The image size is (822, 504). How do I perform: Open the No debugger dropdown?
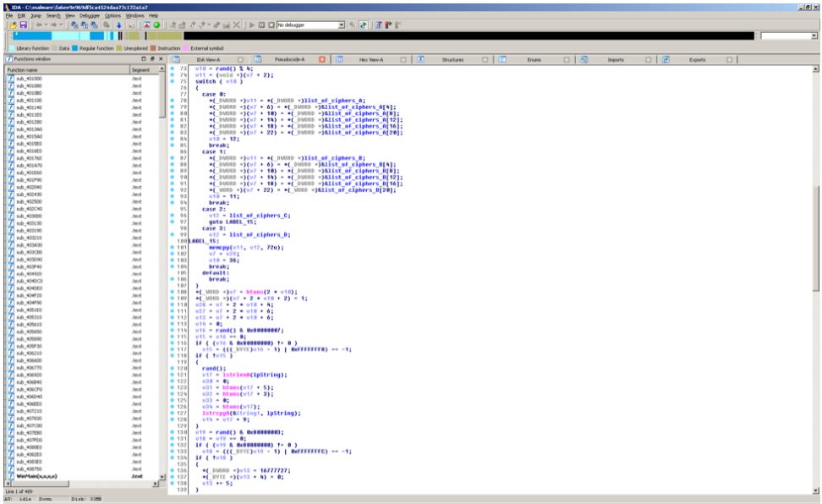point(342,25)
